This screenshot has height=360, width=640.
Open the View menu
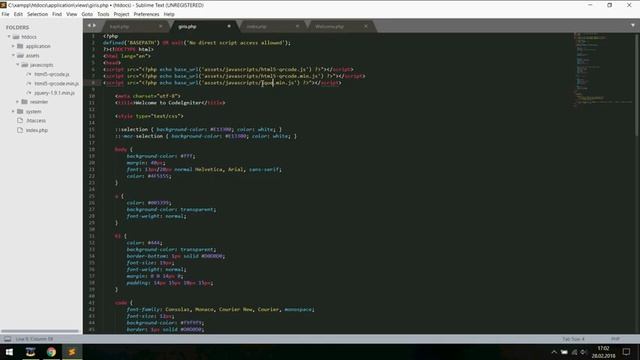point(71,14)
